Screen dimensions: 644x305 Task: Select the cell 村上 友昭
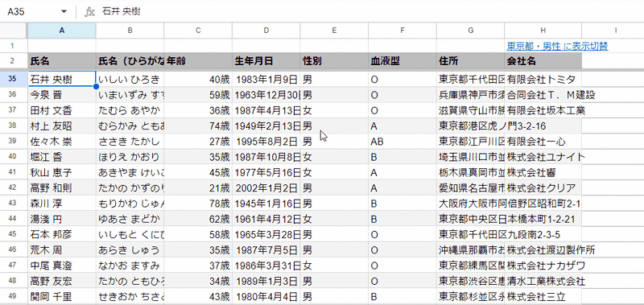click(x=62, y=126)
